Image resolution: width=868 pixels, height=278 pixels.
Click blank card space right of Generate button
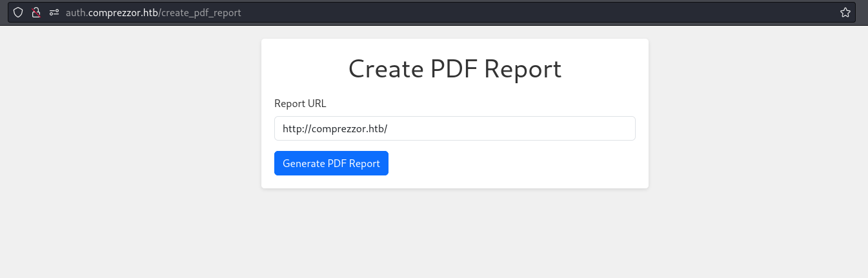tap(516, 163)
